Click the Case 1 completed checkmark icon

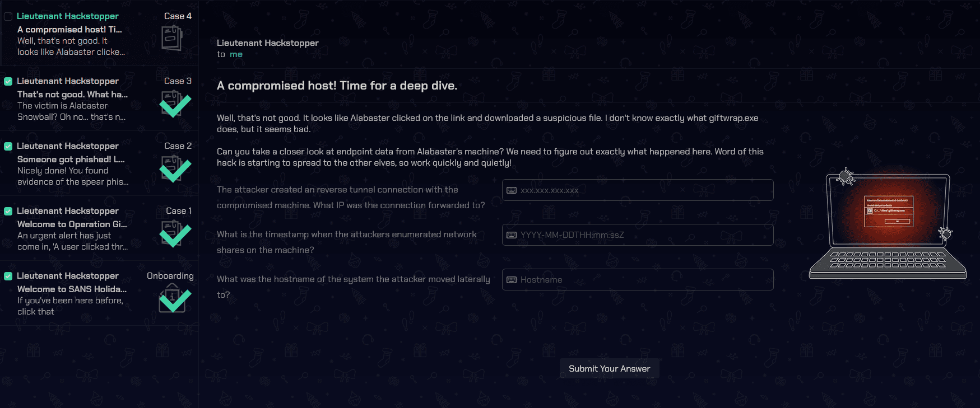click(x=175, y=234)
